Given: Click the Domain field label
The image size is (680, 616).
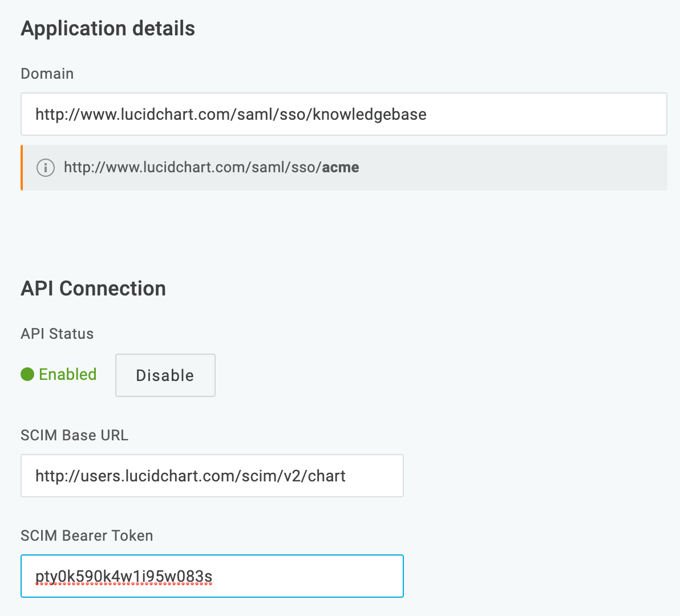Looking at the screenshot, I should click(x=47, y=74).
